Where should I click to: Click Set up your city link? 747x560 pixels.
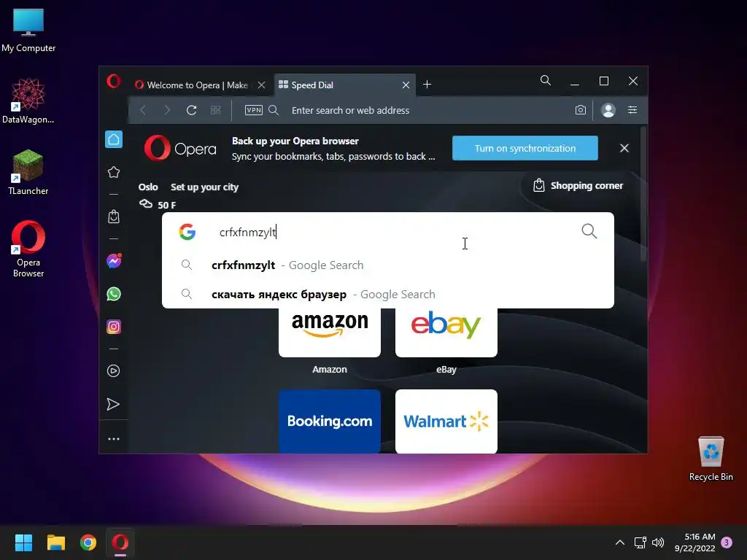(x=204, y=187)
